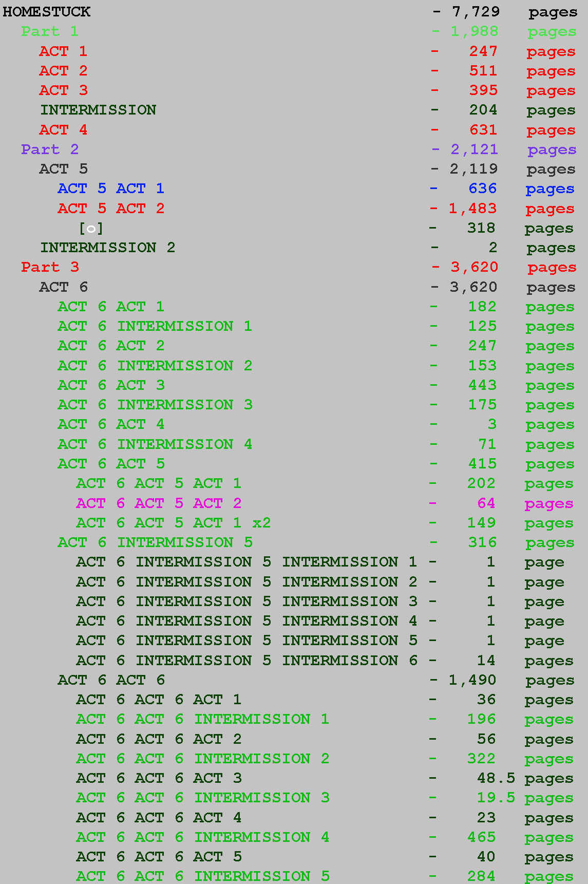The height and width of the screenshot is (884, 588).
Task: Click the blue '636' page count
Action: [482, 189]
